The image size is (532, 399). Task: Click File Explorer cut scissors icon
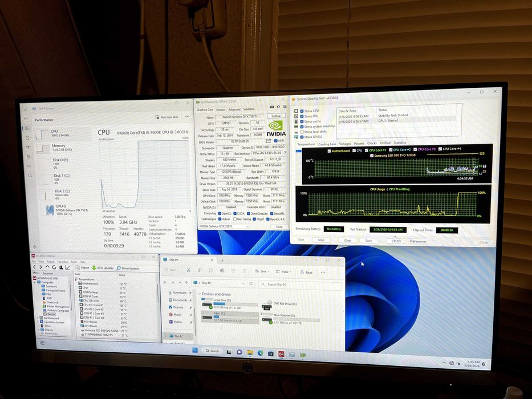click(x=188, y=270)
